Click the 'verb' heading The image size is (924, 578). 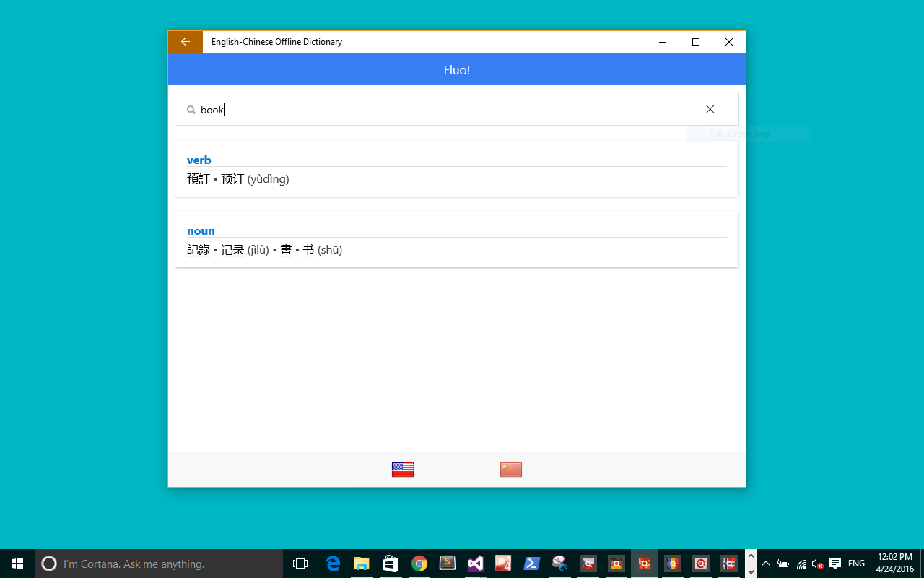click(x=199, y=160)
